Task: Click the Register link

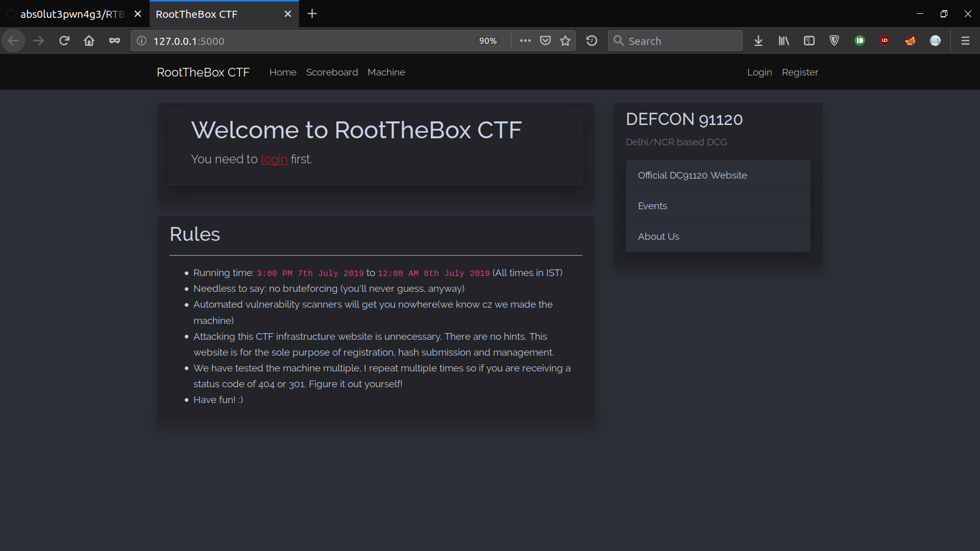Action: (799, 72)
